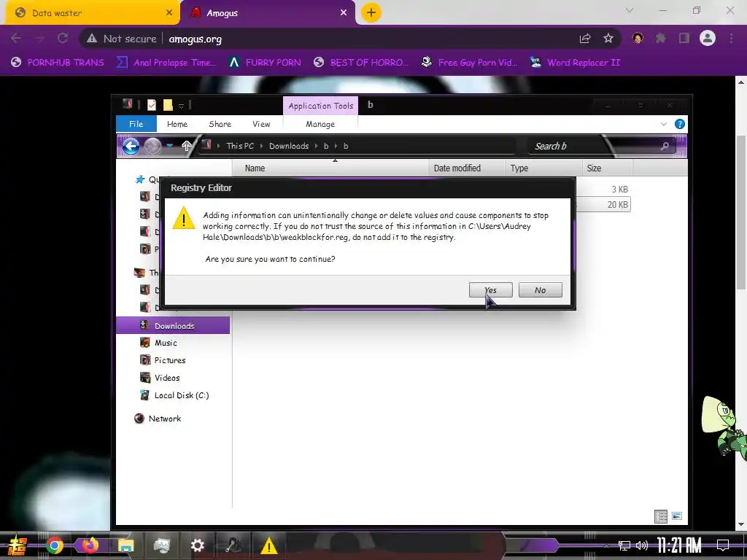
Task: Open the Home ribbon tab
Action: (x=177, y=124)
